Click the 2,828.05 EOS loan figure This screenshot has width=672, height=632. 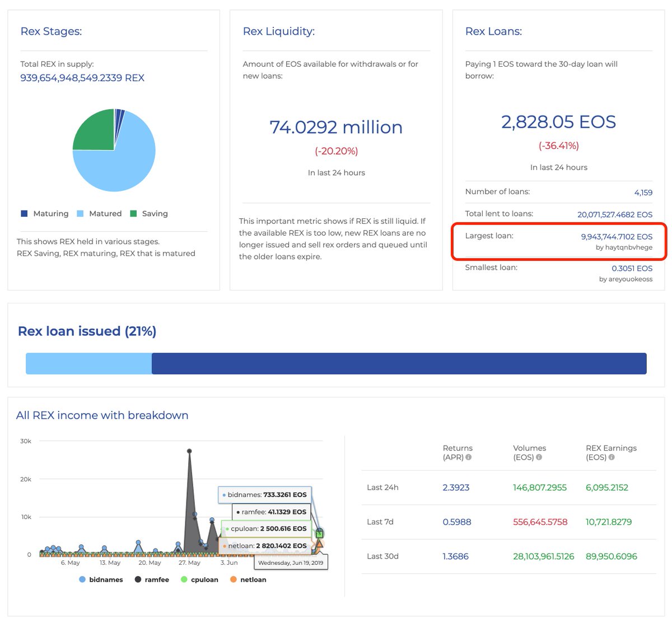(558, 122)
